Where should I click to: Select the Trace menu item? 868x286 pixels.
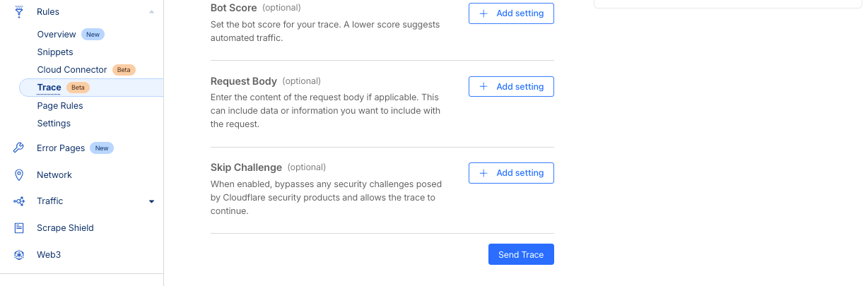tap(49, 88)
